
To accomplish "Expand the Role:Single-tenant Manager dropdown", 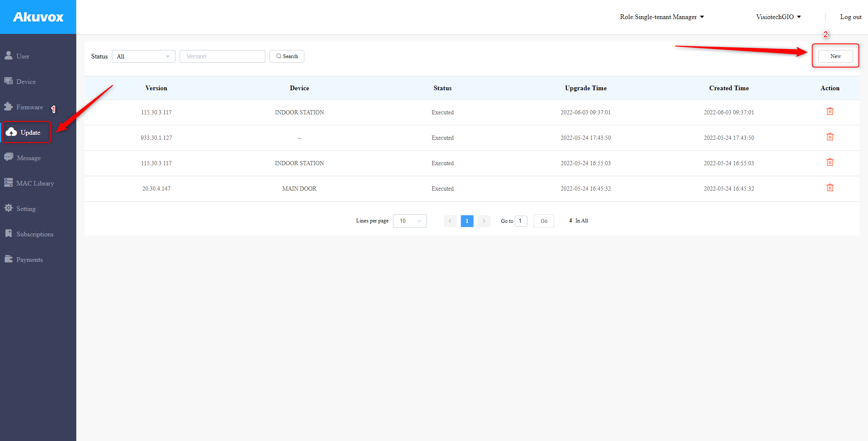I will [661, 17].
